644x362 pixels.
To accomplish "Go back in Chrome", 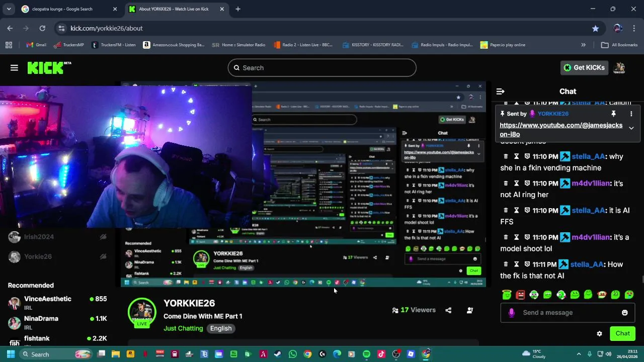I will point(10,28).
